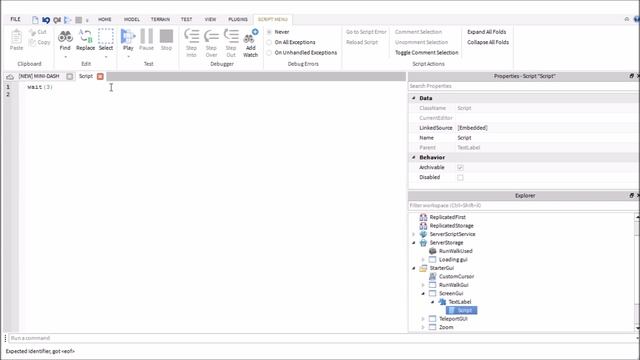Toggle the Disabled property checkbox

pos(460,178)
